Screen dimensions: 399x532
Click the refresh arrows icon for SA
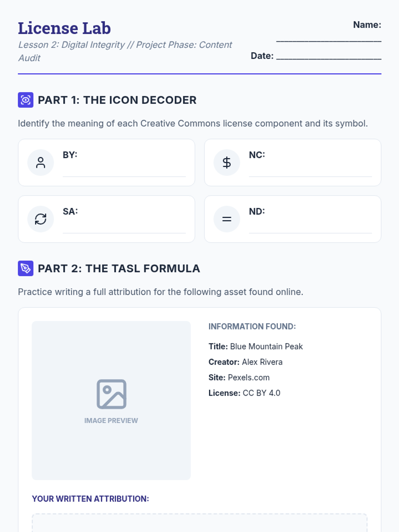coord(41,219)
